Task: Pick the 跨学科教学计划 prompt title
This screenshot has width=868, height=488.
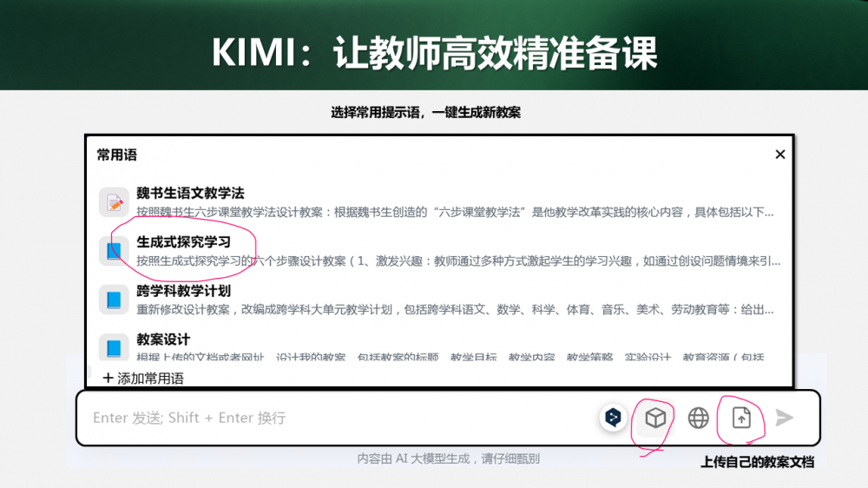Action: pyautogui.click(x=183, y=291)
